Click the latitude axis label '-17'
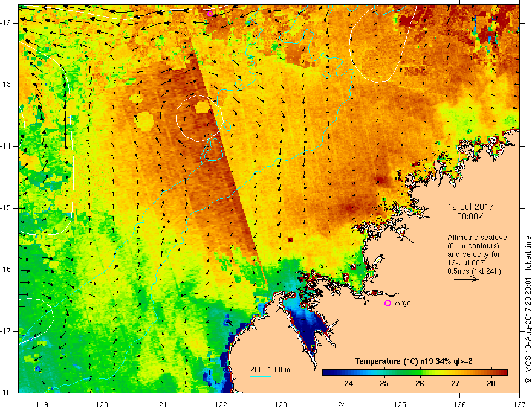 click(7, 331)
